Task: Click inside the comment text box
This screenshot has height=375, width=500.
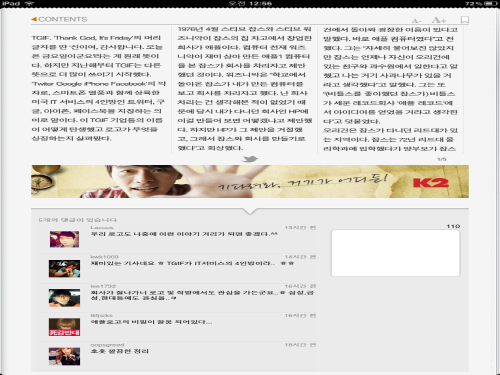Action: coord(395,253)
